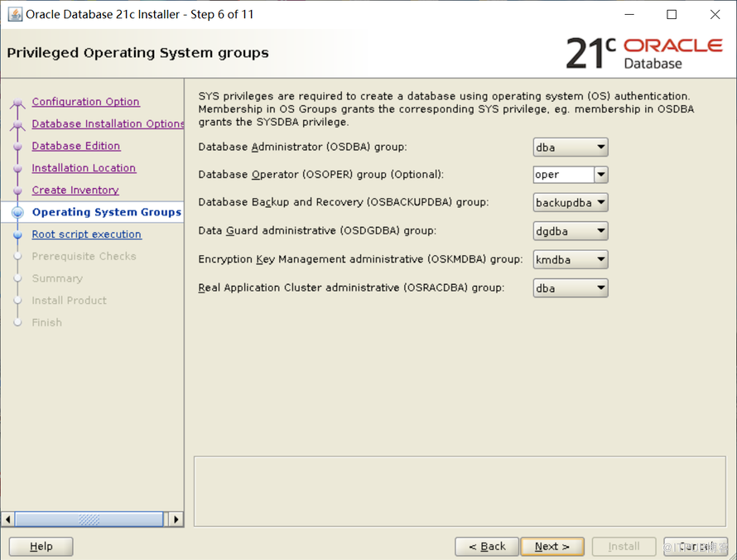Open the OSDGDBA group dropdown
737x560 pixels.
(x=571, y=231)
